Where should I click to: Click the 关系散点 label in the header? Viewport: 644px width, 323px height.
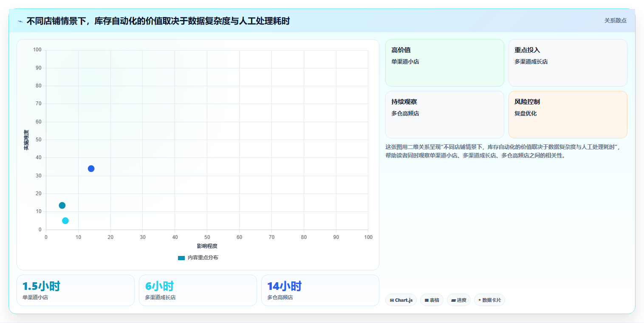[615, 20]
